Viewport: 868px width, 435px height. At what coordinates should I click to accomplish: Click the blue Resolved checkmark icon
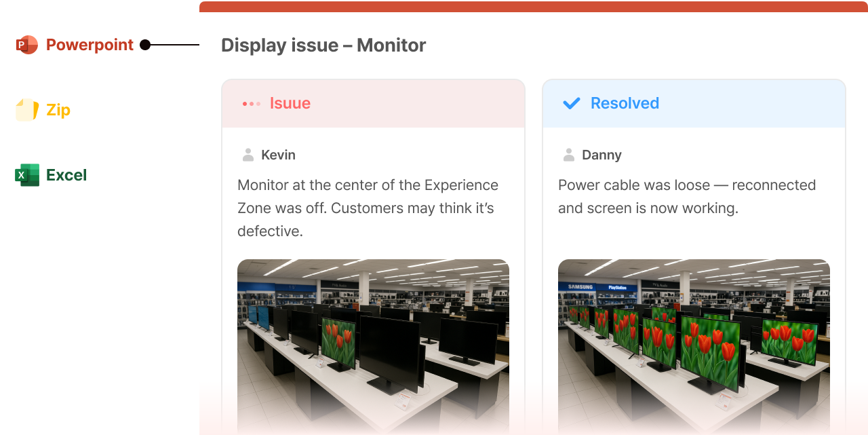[572, 103]
